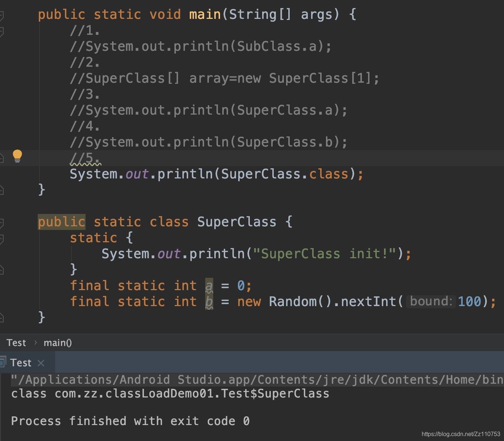Click the highlighted public keyword

(62, 222)
